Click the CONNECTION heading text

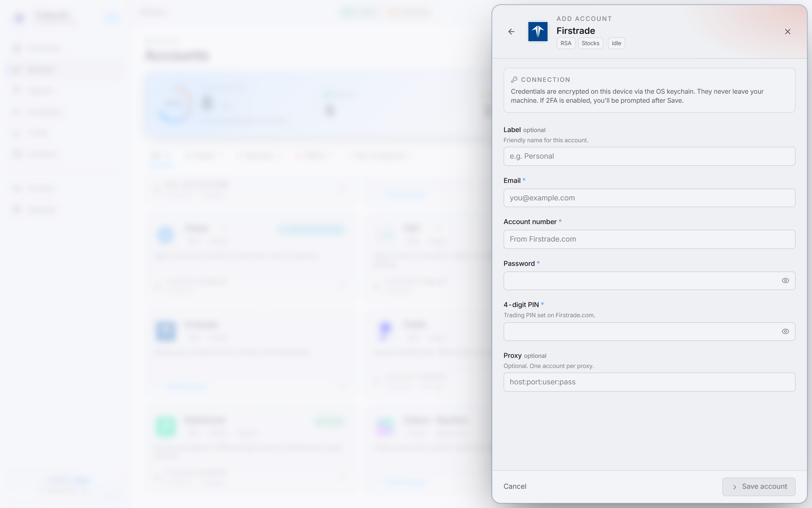[545, 80]
